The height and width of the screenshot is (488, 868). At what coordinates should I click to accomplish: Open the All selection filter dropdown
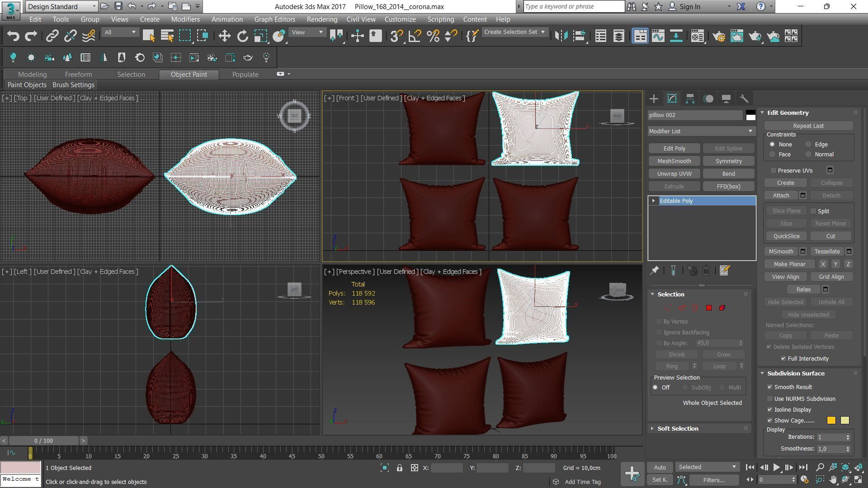coord(120,33)
